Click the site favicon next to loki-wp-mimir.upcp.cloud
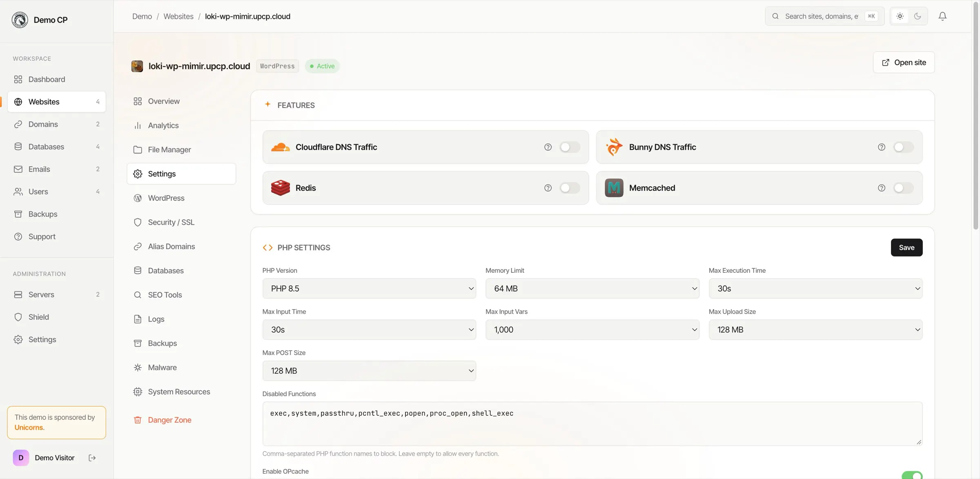 pyautogui.click(x=137, y=66)
